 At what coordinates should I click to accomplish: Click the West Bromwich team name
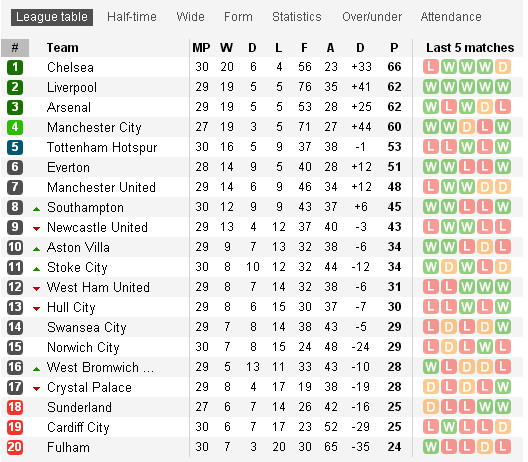(100, 367)
